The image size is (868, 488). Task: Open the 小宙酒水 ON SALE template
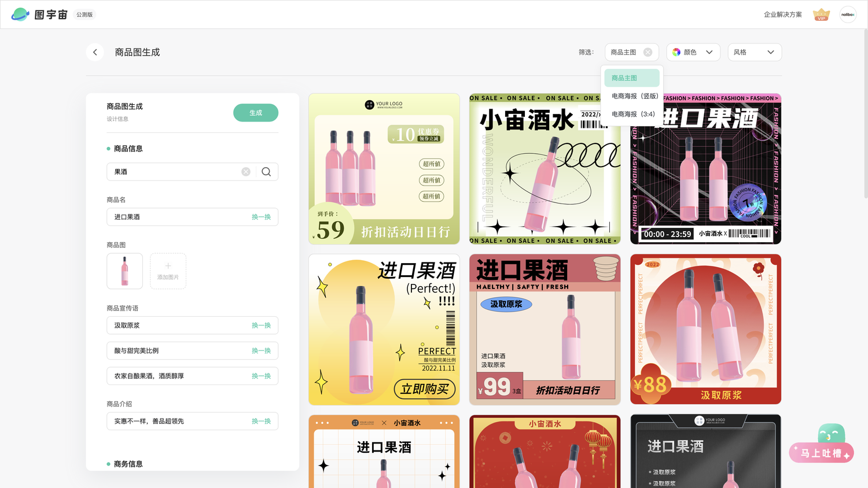[x=545, y=169]
